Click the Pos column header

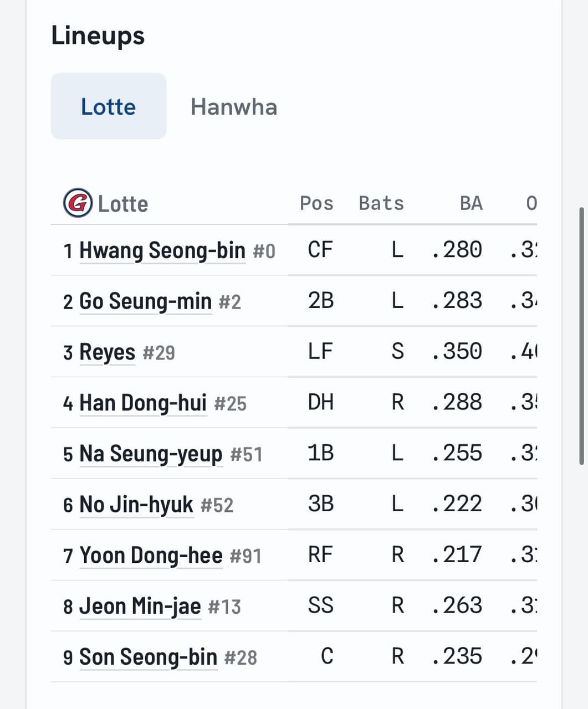click(x=316, y=203)
